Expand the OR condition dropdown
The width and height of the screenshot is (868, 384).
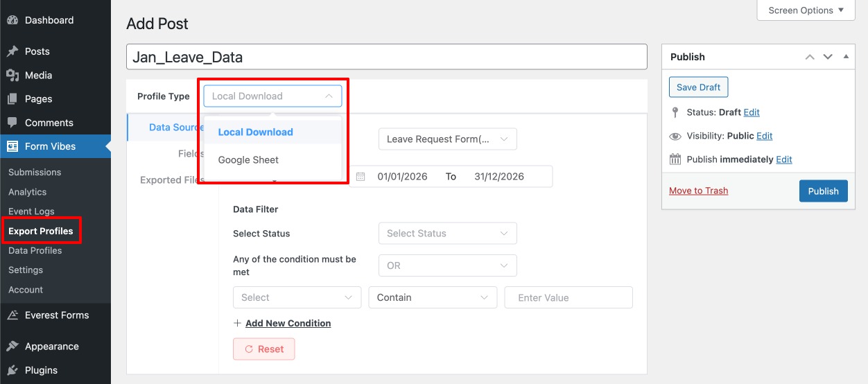pyautogui.click(x=447, y=265)
